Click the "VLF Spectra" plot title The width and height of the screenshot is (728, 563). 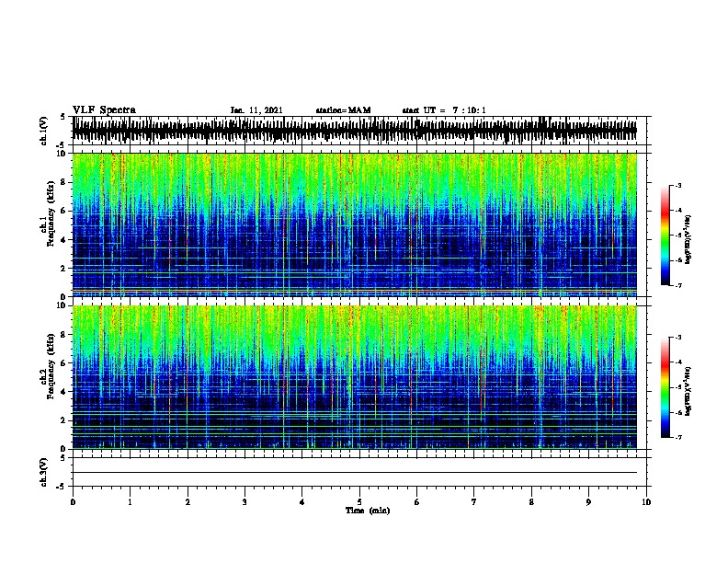[x=104, y=110]
